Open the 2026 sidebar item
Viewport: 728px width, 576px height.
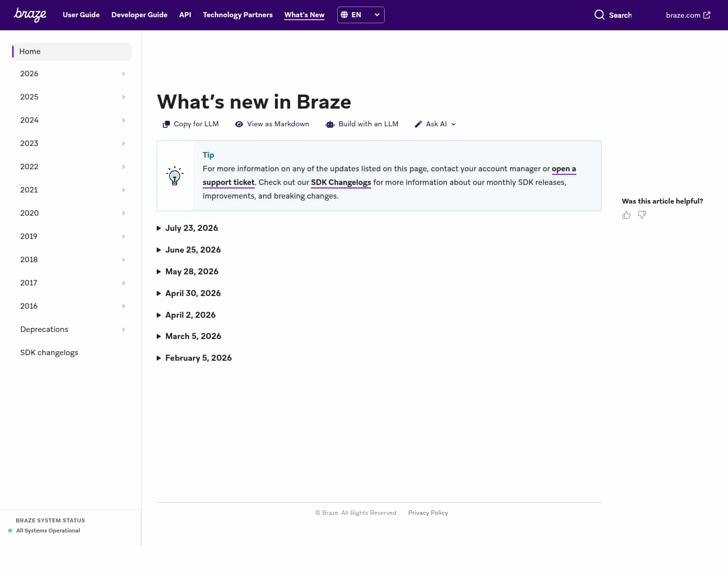tap(72, 74)
